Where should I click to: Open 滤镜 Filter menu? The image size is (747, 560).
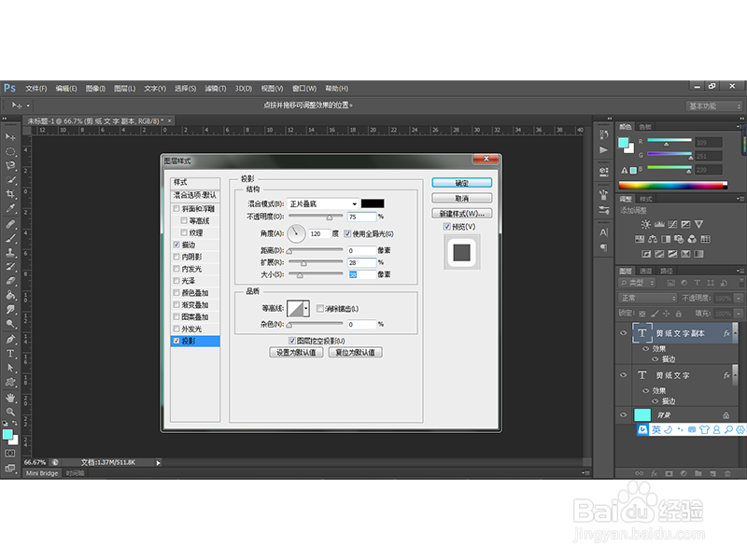coord(216,89)
